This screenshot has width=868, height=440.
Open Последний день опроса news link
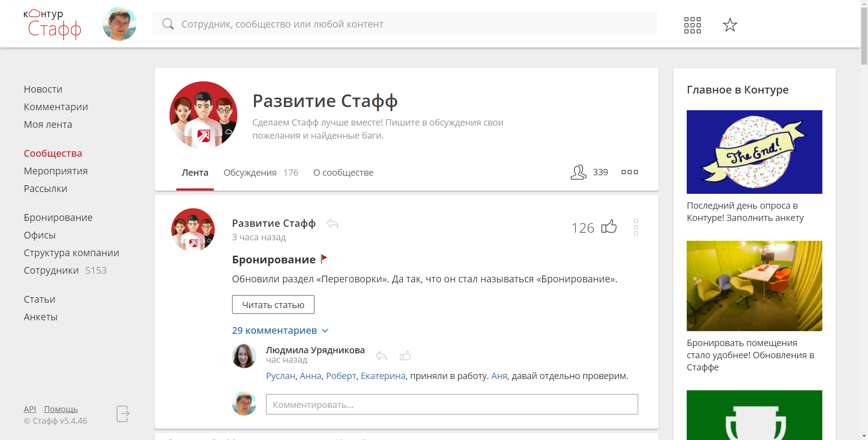click(x=745, y=211)
